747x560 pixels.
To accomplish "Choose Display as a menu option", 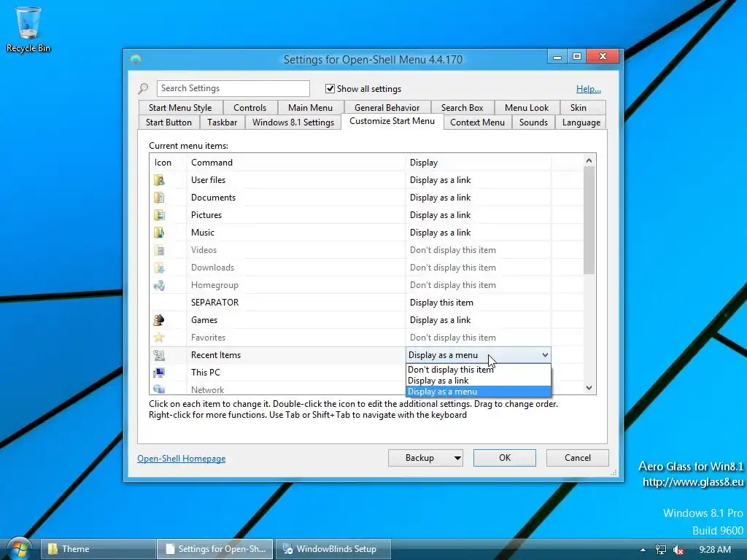I will (479, 392).
